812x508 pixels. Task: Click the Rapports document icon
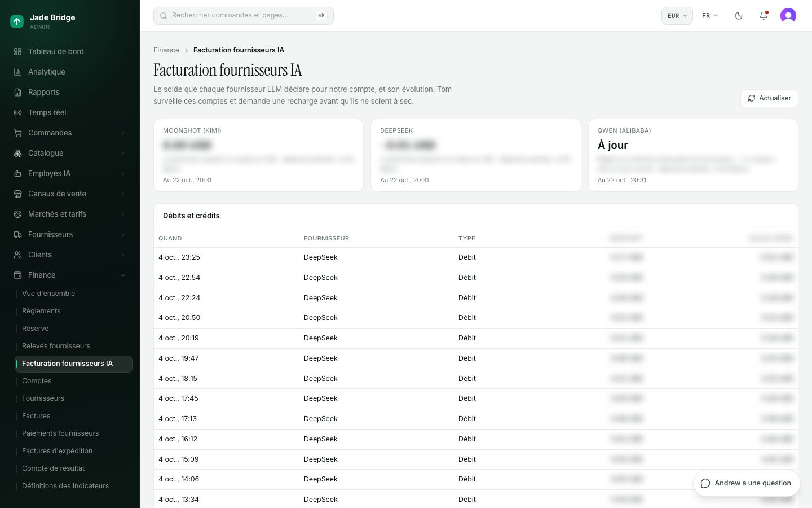point(17,92)
